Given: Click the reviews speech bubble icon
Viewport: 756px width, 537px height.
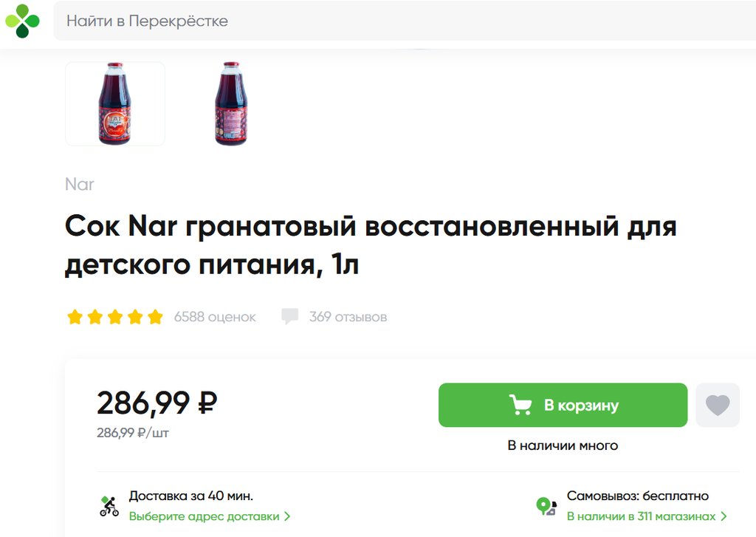Looking at the screenshot, I should coord(290,317).
